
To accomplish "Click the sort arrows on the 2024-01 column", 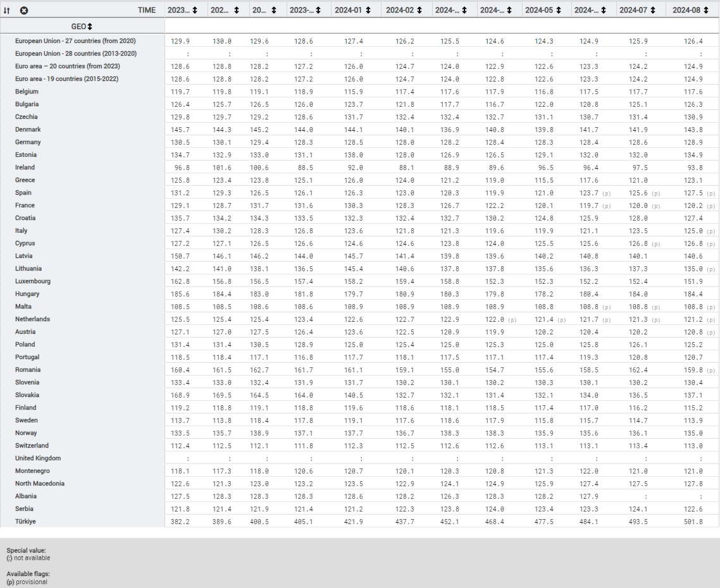I will (x=368, y=10).
